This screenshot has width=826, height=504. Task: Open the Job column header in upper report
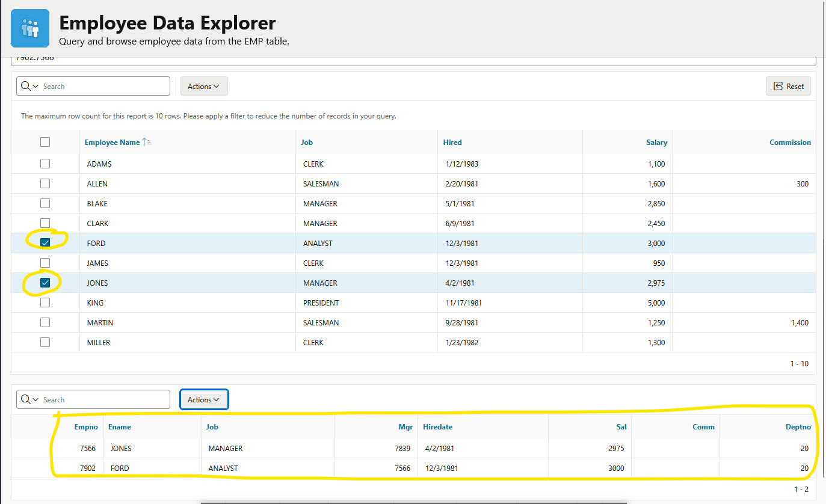click(x=307, y=143)
